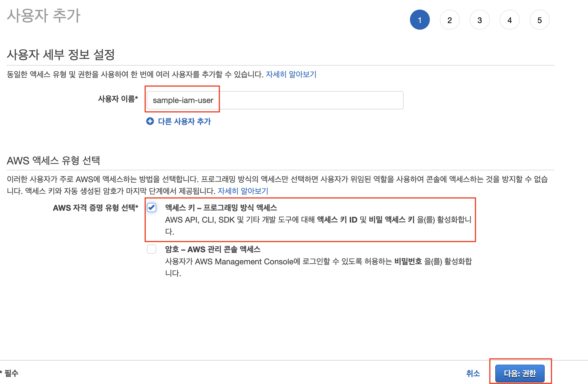Click the '사용자 세부 정보 설정' heading

click(61, 55)
